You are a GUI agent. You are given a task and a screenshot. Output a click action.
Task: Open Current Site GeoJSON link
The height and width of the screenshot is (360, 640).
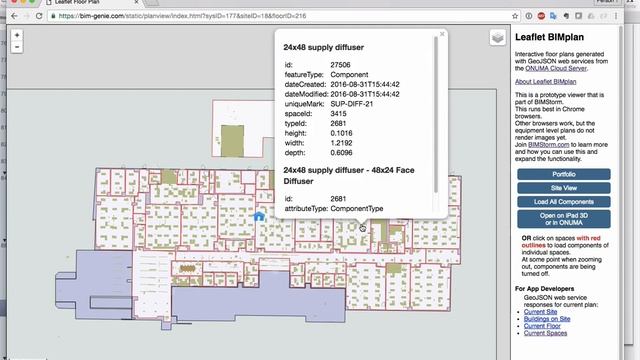pos(540,312)
